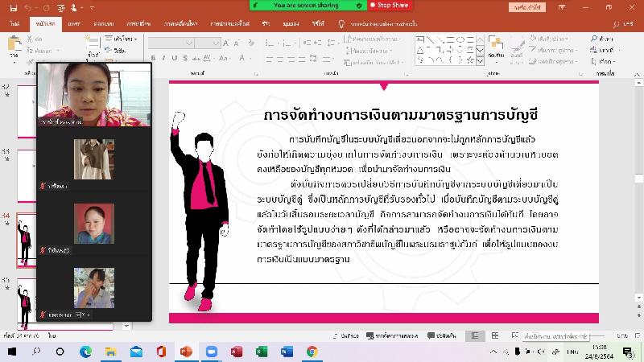
Task: Switch to Normal view in status bar
Action: coord(475,335)
